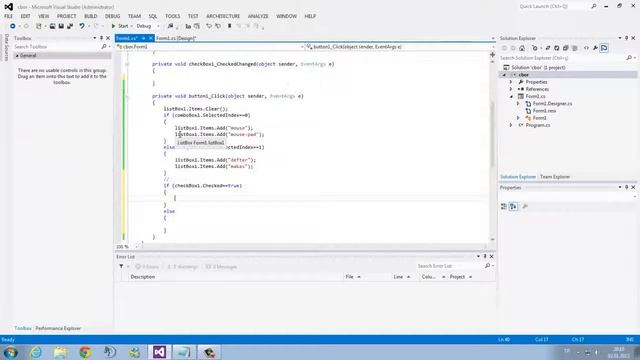Toggle the Errors filter in Error List
The width and height of the screenshot is (640, 360).
tap(147, 267)
